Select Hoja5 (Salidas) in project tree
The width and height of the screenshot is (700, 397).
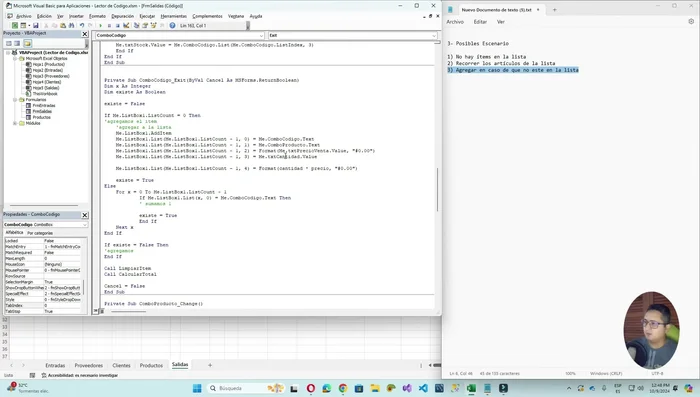[x=46, y=88]
